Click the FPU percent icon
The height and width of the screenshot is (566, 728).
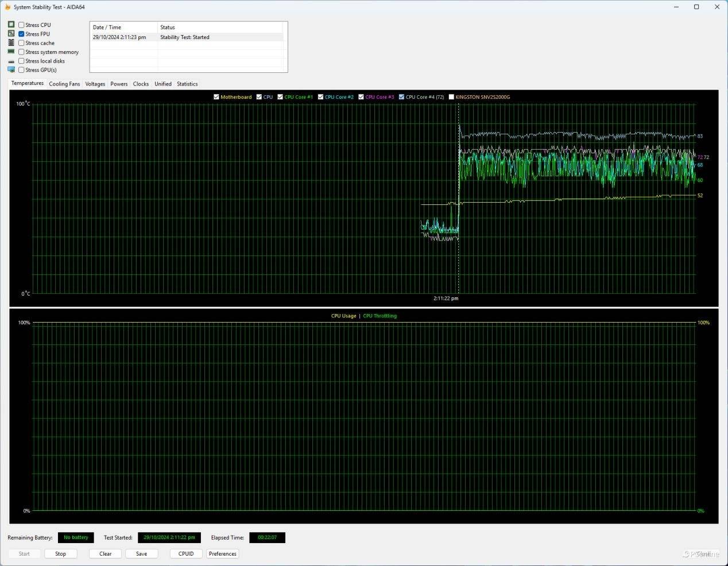[11, 34]
